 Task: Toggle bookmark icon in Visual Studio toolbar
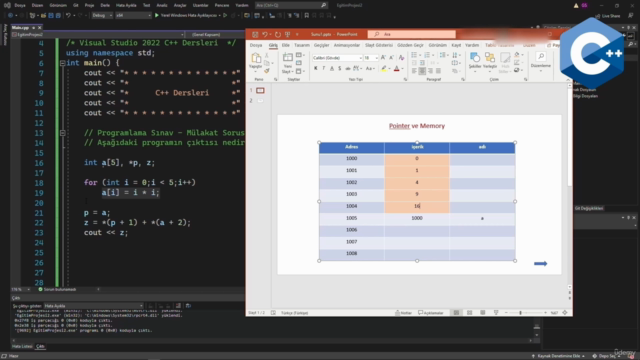[307, 16]
